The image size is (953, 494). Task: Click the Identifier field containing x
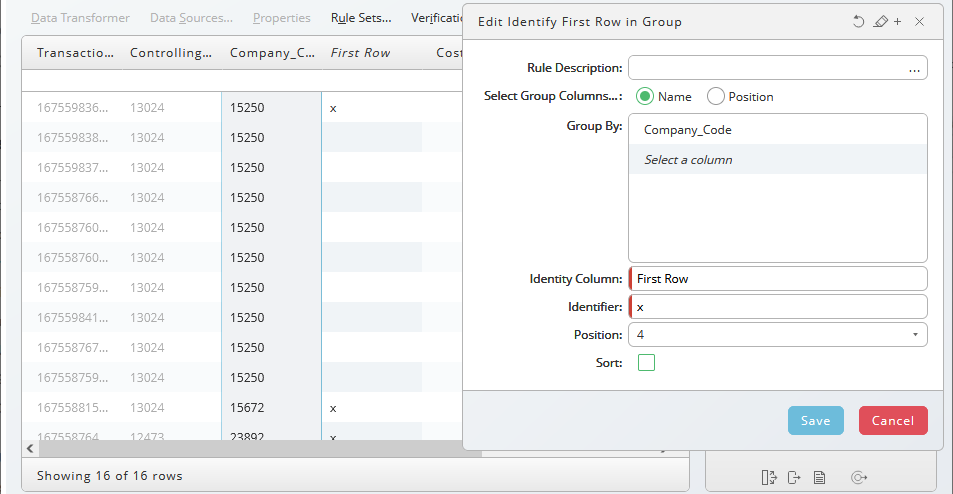click(x=777, y=307)
